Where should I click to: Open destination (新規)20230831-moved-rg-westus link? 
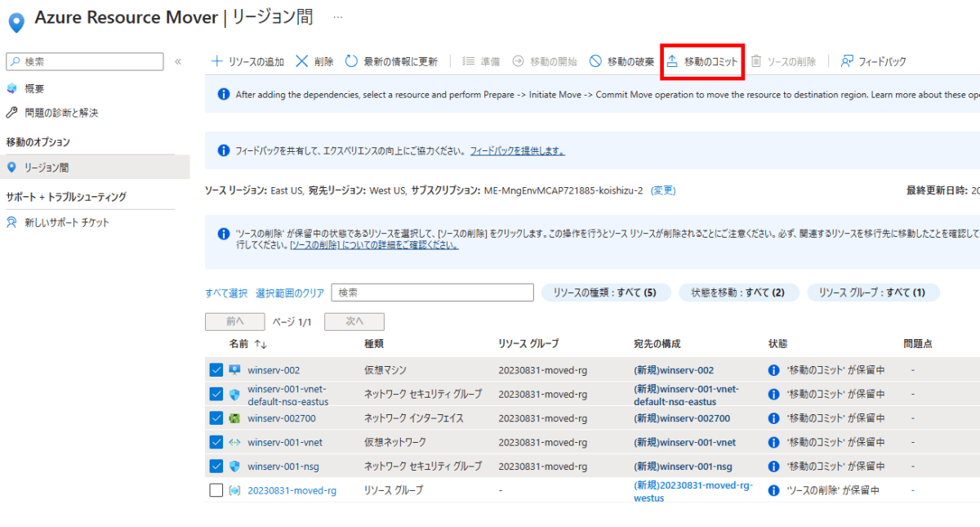point(693,491)
